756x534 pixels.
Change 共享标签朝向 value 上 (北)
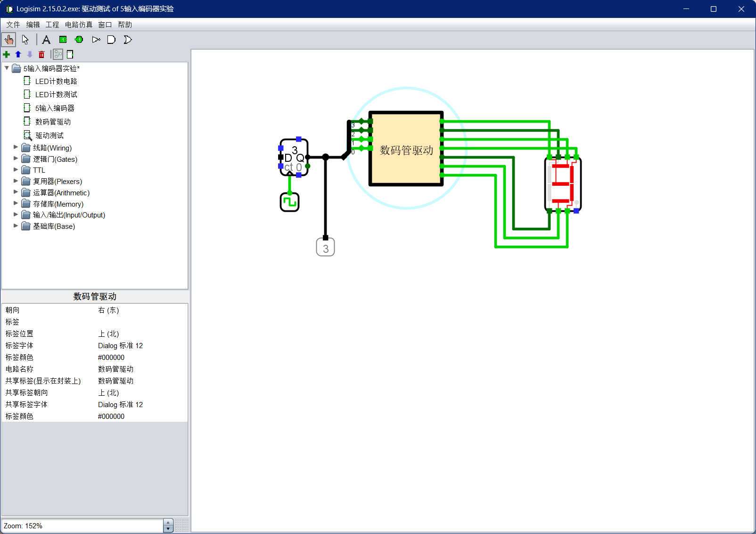coord(142,392)
